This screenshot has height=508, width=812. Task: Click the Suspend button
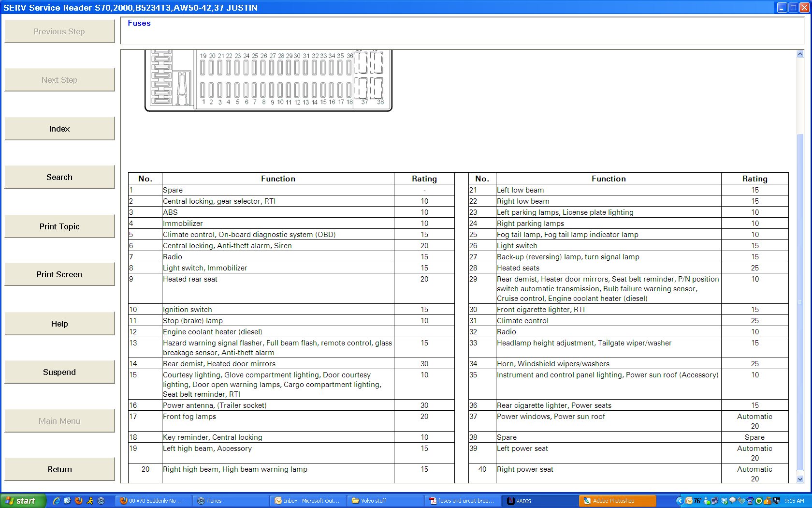click(x=59, y=372)
